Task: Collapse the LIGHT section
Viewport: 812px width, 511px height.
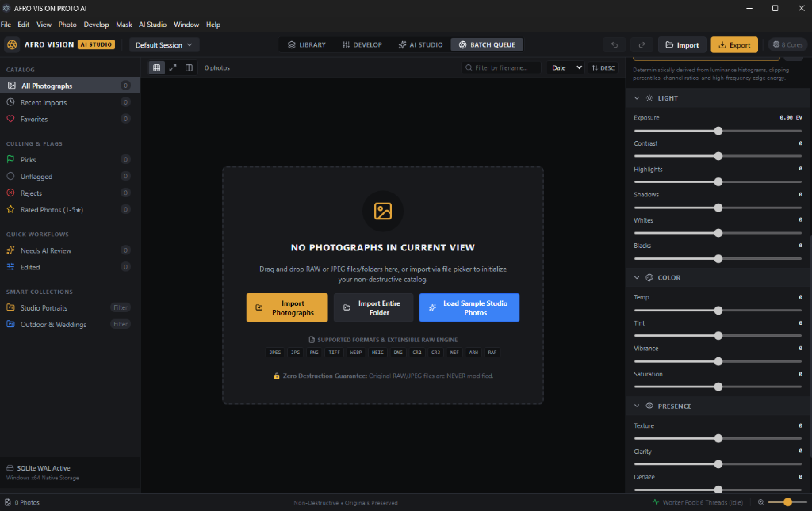Action: click(637, 98)
